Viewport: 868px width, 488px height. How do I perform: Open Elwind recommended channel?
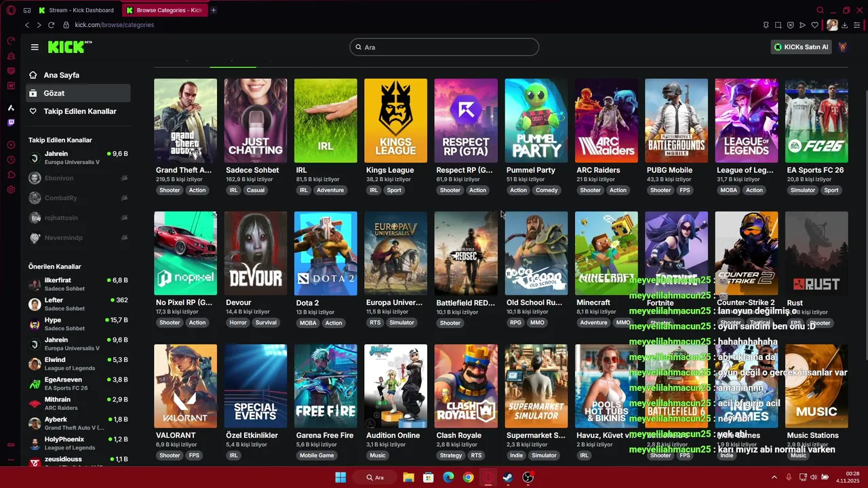(78, 364)
